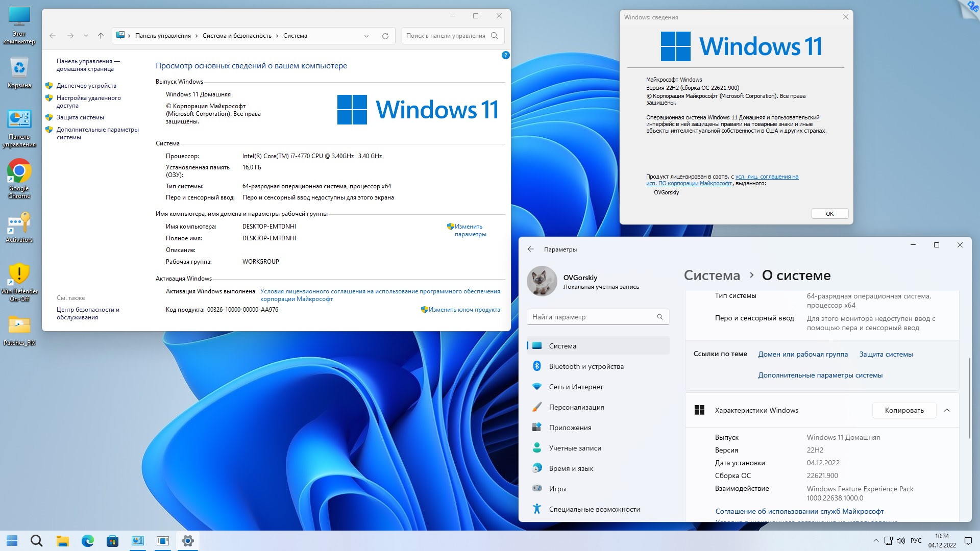Viewport: 980px width, 551px height.
Task: Launch Google Chrome from desktop
Action: pos(19,179)
